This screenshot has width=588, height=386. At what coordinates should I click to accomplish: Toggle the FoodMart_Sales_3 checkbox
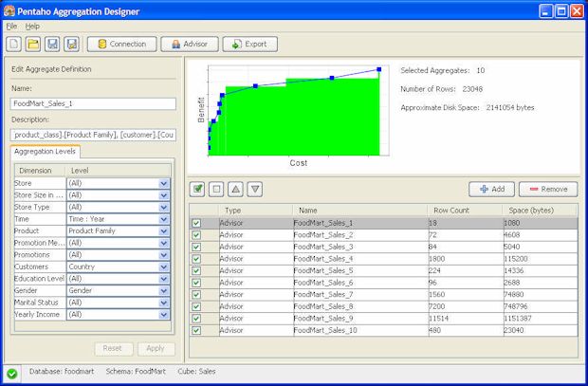coord(196,248)
